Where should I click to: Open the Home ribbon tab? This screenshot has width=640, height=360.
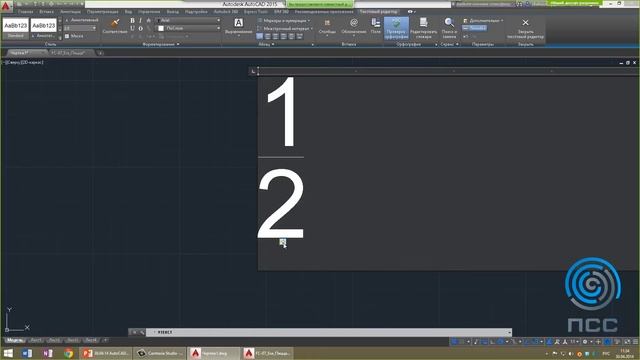pos(25,12)
